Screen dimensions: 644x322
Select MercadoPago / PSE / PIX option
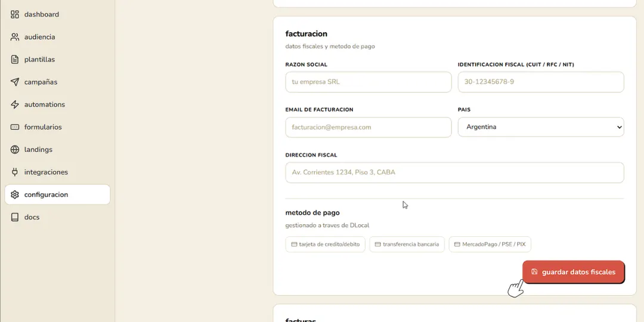[x=490, y=244]
